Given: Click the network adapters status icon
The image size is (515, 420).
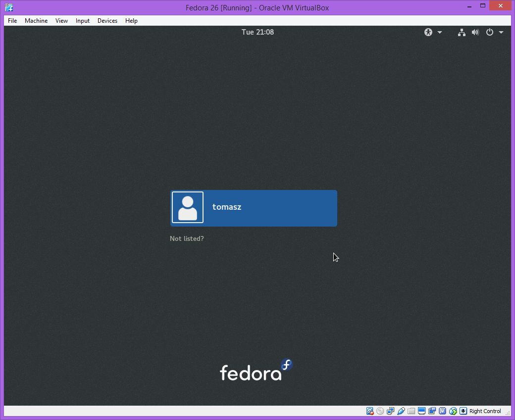Looking at the screenshot, I should point(391,411).
